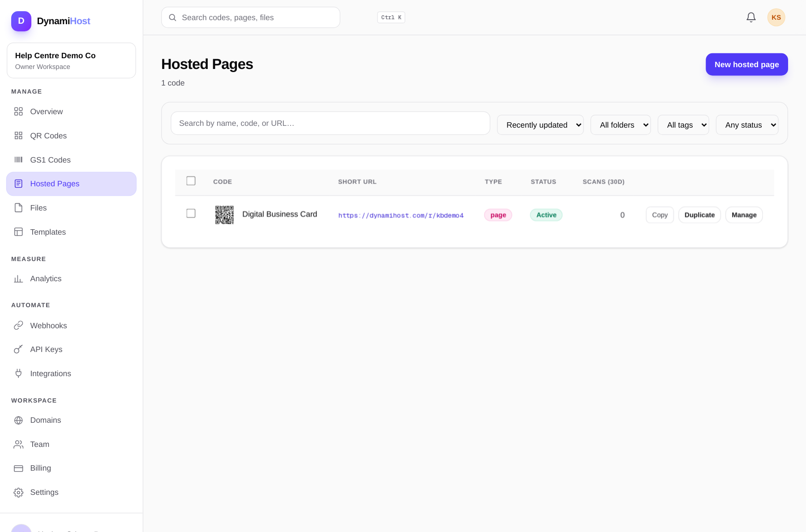
Task: Click the GS1 Codes barcode icon
Action: pyautogui.click(x=18, y=160)
